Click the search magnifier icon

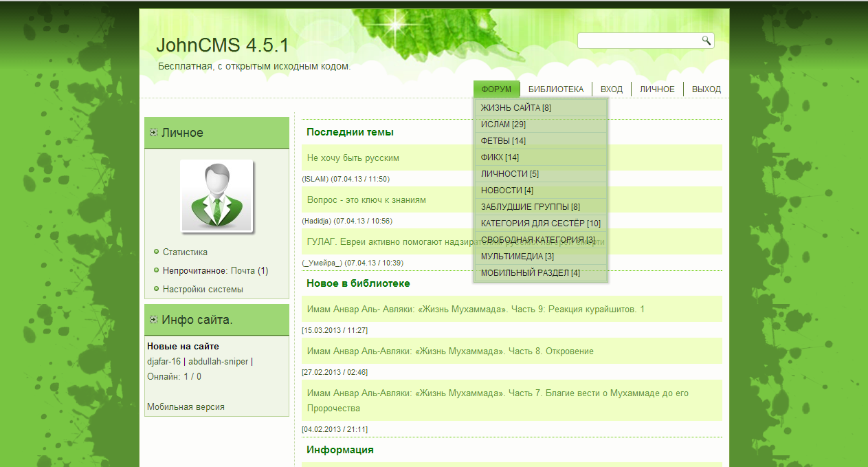[706, 41]
